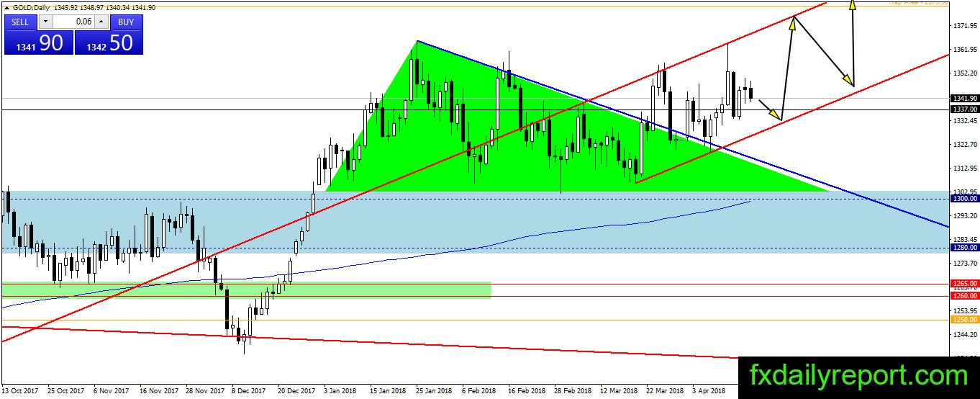
Task: Click the red 1260.00 price label
Action: (964, 295)
